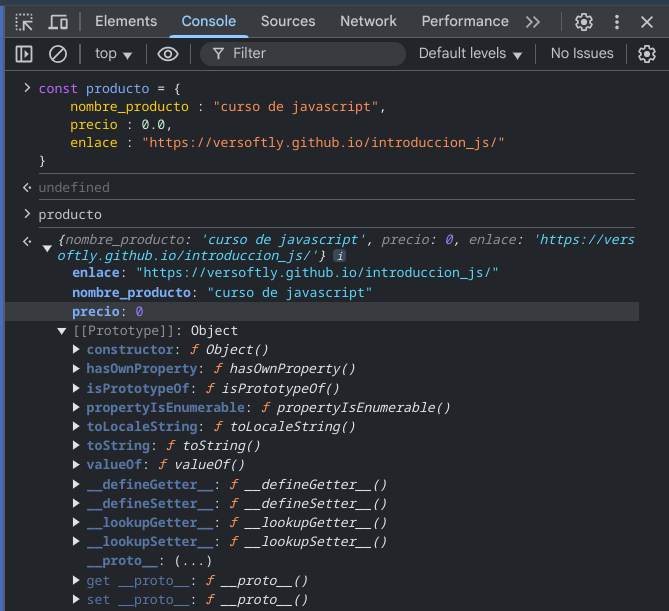Viewport: 669px width, 611px height.
Task: Open DevTools settings gear in top bar
Action: click(584, 22)
